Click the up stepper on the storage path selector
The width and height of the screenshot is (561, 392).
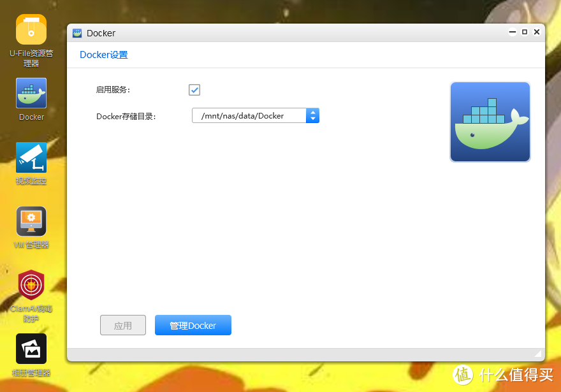click(312, 112)
